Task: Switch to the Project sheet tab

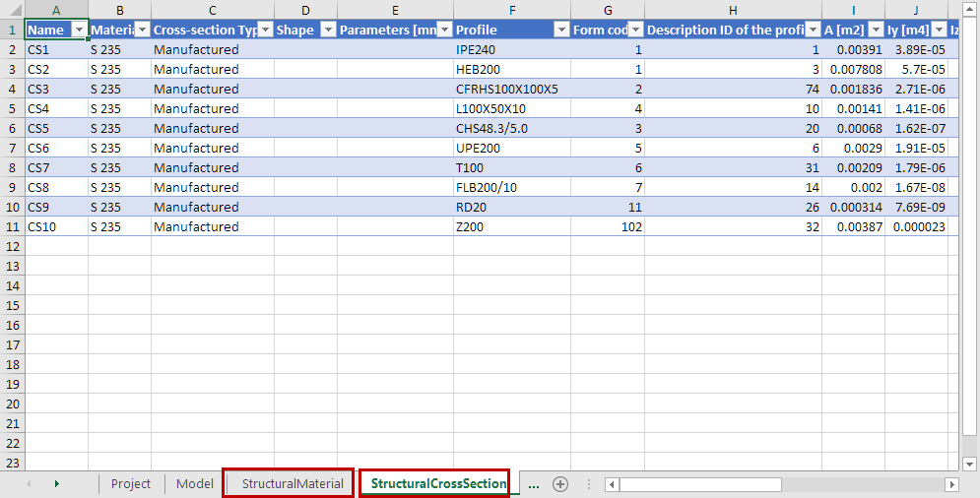Action: [131, 483]
